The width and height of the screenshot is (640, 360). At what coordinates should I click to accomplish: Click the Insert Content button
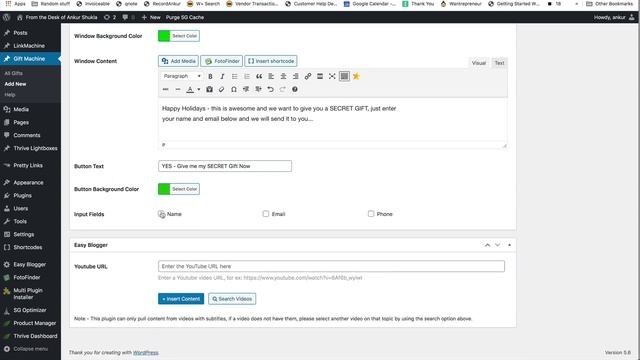[x=181, y=299]
